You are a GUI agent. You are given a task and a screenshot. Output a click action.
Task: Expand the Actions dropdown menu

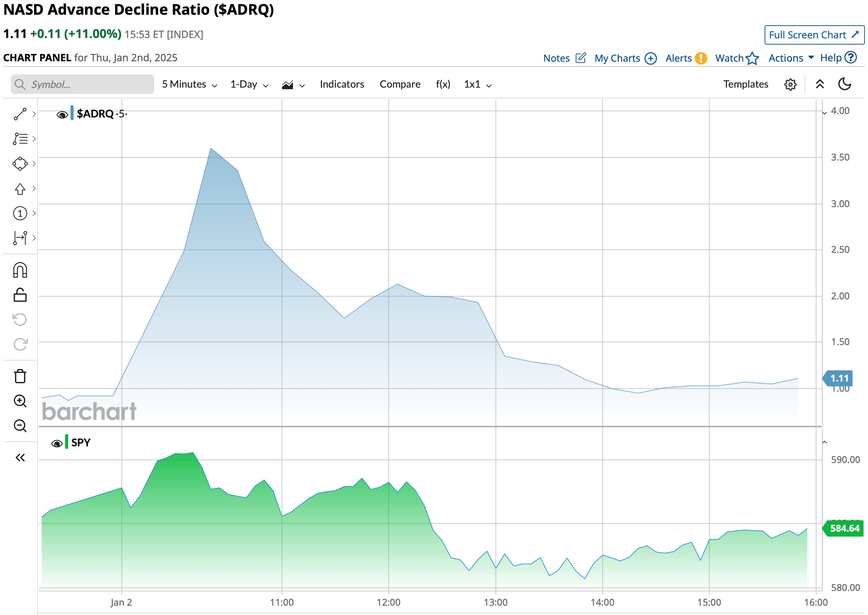pyautogui.click(x=791, y=58)
